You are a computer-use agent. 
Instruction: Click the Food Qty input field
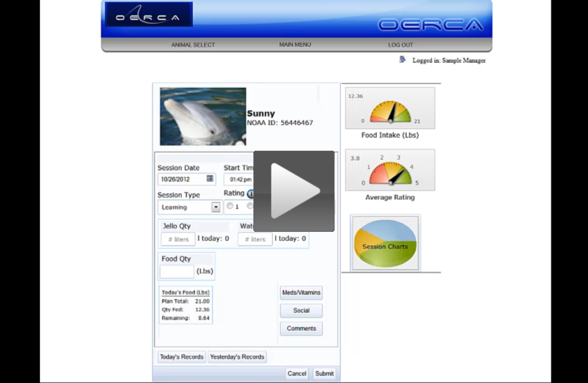[x=177, y=271]
